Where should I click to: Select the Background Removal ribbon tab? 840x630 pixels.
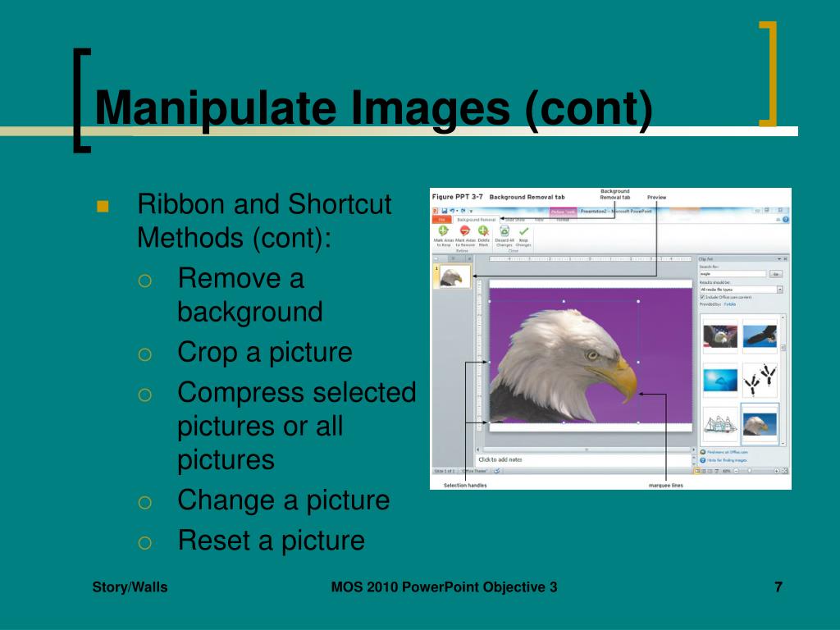[x=477, y=220]
